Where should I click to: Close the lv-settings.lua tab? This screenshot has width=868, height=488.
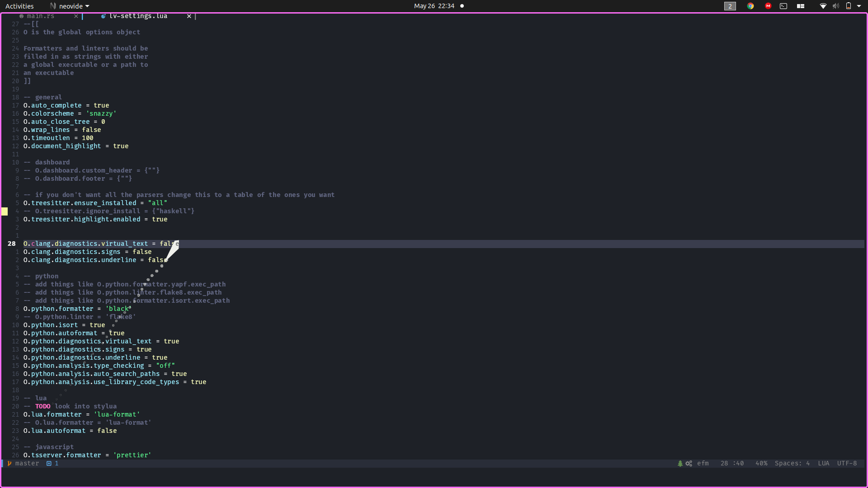189,16
